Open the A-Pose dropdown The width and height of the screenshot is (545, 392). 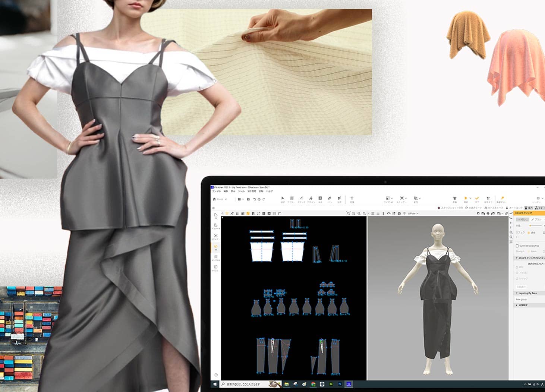pos(413,214)
